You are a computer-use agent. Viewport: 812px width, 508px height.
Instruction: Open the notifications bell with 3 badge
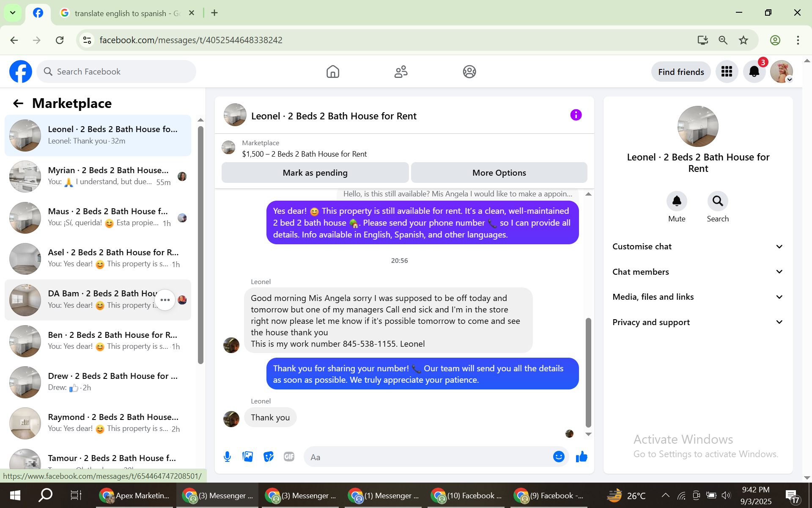pos(754,72)
